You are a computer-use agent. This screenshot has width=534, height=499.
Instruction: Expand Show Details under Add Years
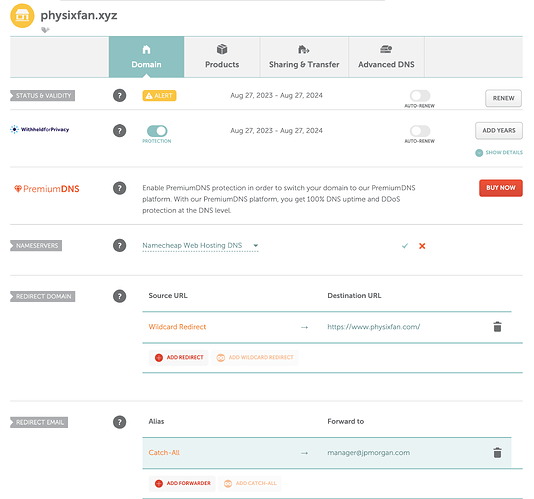coord(499,152)
